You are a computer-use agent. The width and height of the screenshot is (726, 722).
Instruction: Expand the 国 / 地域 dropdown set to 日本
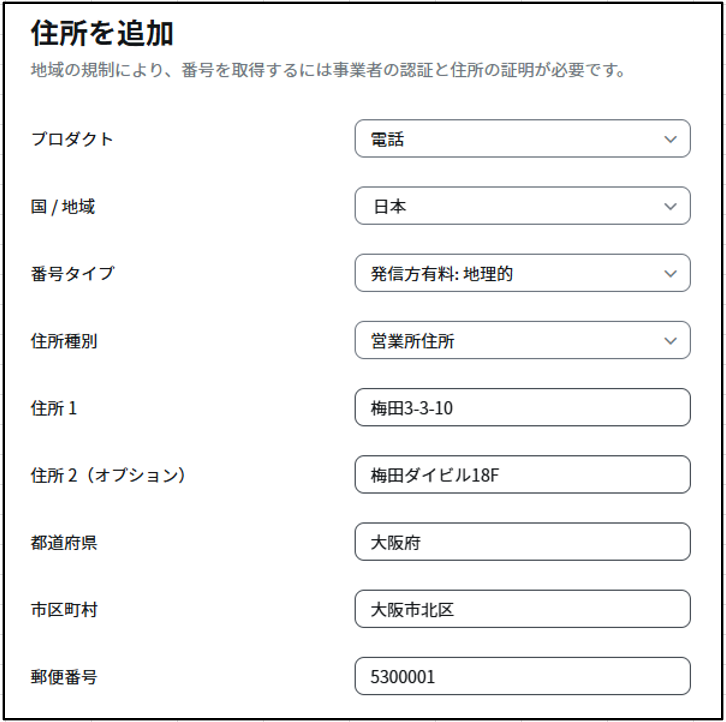pyautogui.click(x=522, y=206)
